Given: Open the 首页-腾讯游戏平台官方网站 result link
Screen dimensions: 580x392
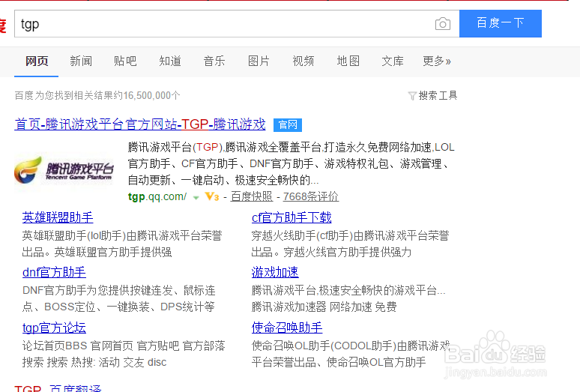Looking at the screenshot, I should [140, 124].
